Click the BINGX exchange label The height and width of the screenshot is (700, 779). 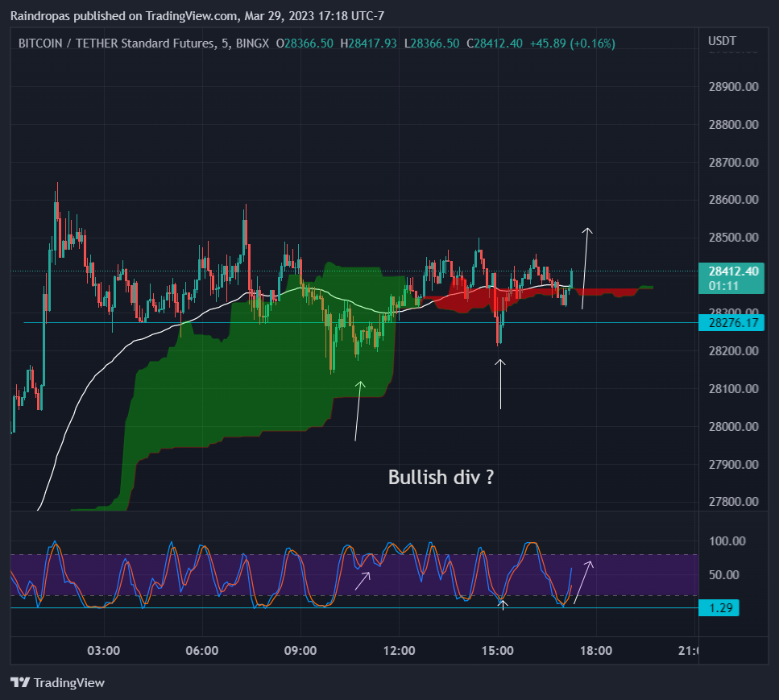(x=252, y=43)
